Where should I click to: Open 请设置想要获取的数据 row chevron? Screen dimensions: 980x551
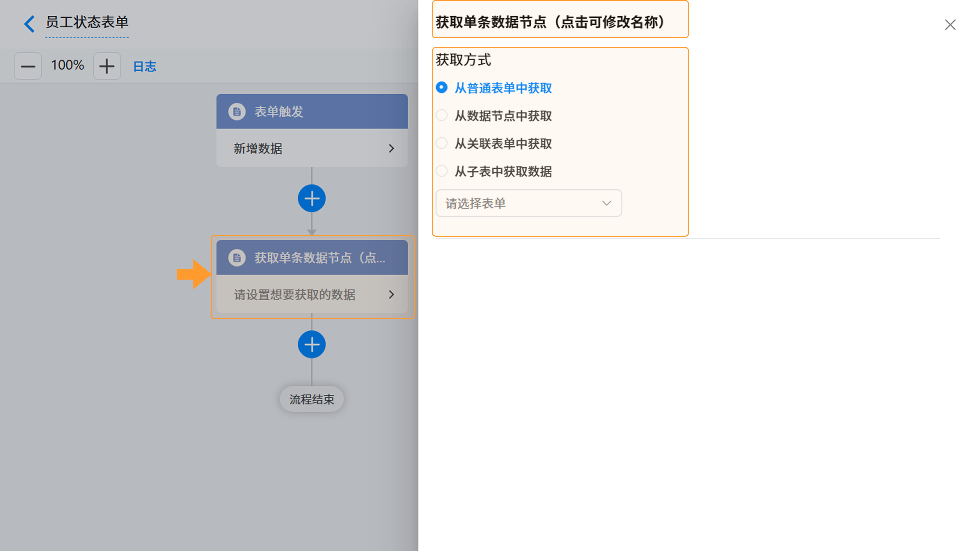coord(391,294)
